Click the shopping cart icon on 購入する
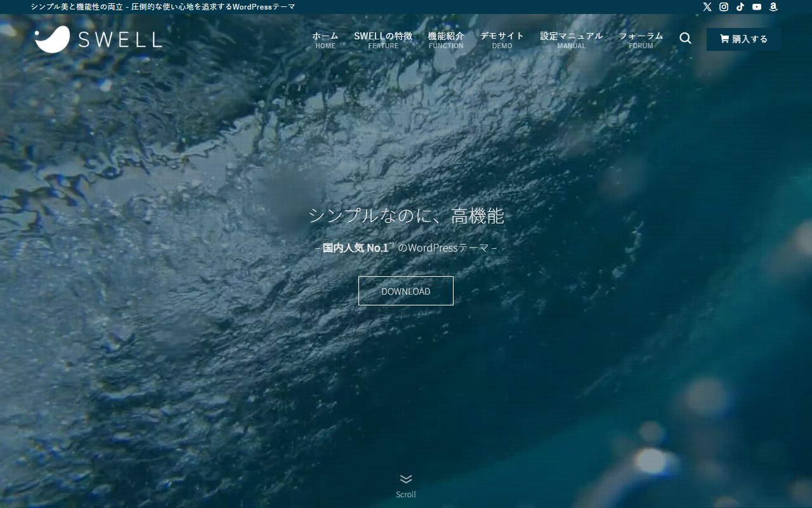812x508 pixels. [x=723, y=39]
